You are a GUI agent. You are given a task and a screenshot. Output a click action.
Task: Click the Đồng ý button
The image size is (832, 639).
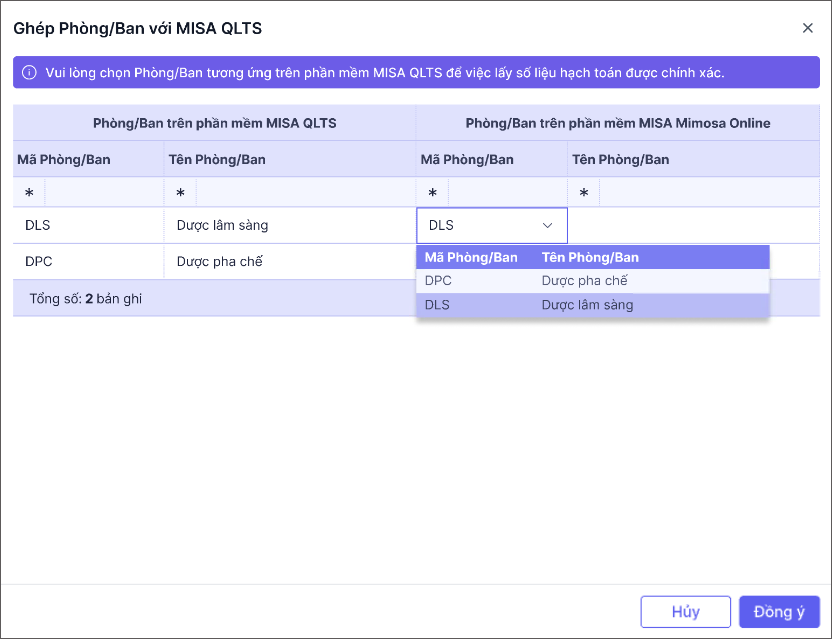[x=779, y=612]
